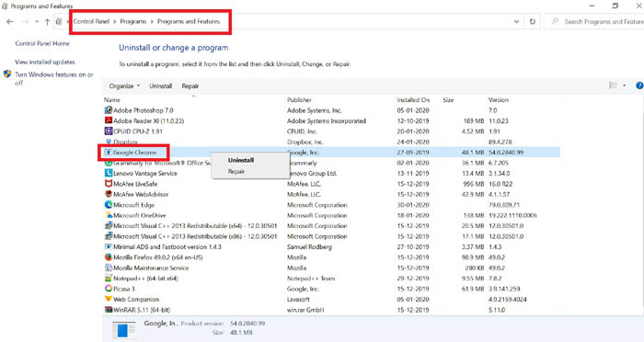644x342 pixels.
Task: Choose Uninstall in the context menu
Action: (241, 160)
